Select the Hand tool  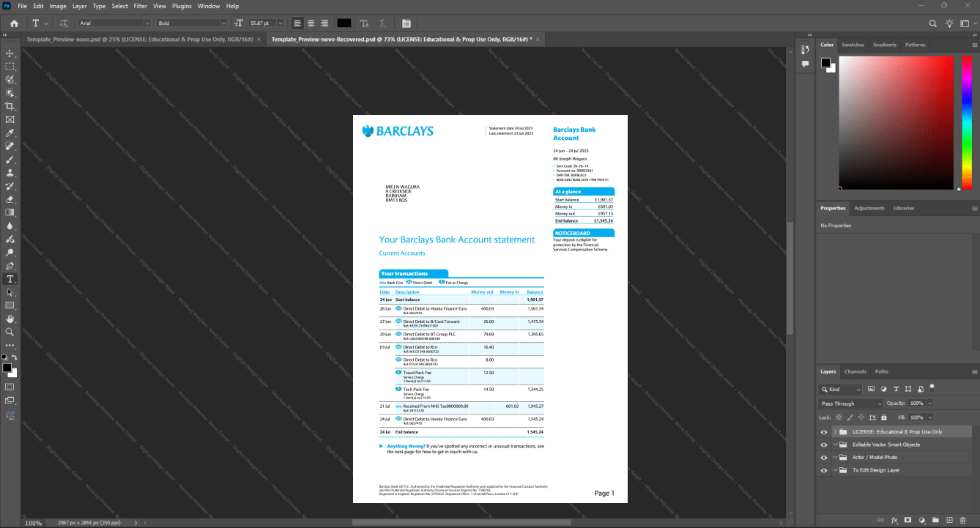coord(10,319)
